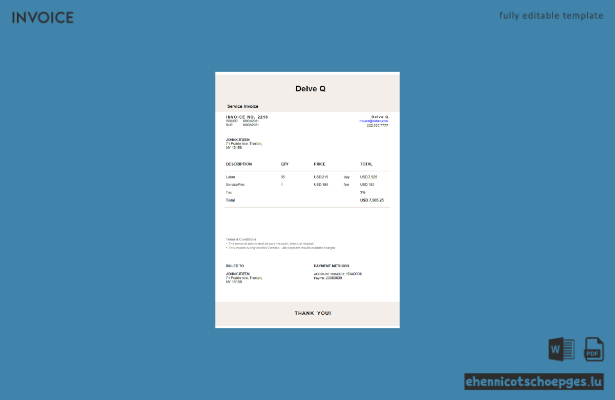The height and width of the screenshot is (400, 615).
Task: Click the large INVOICE heading
Action: point(42,18)
